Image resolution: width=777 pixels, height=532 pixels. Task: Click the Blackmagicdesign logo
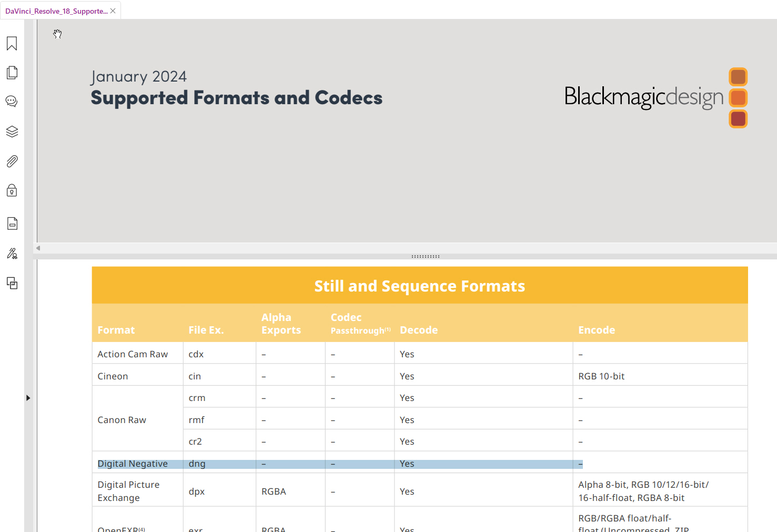(656, 97)
